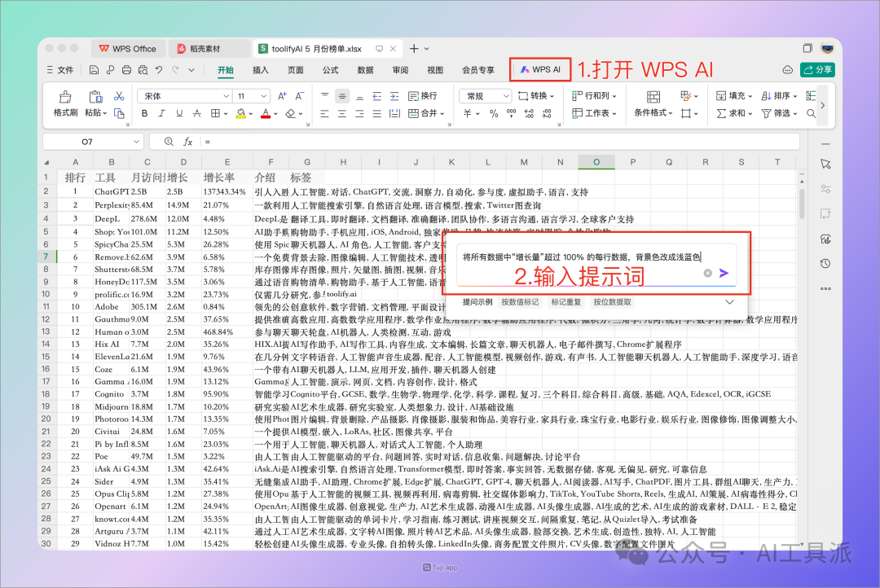Click the Cut scissors icon
The image size is (880, 588).
tap(119, 96)
